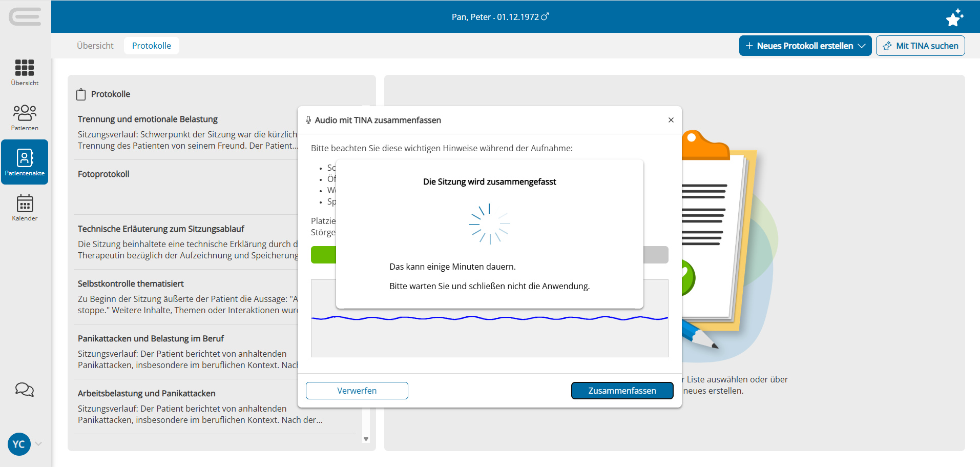Open the Übersicht grid icon in sidebar
980x467 pixels.
25,72
